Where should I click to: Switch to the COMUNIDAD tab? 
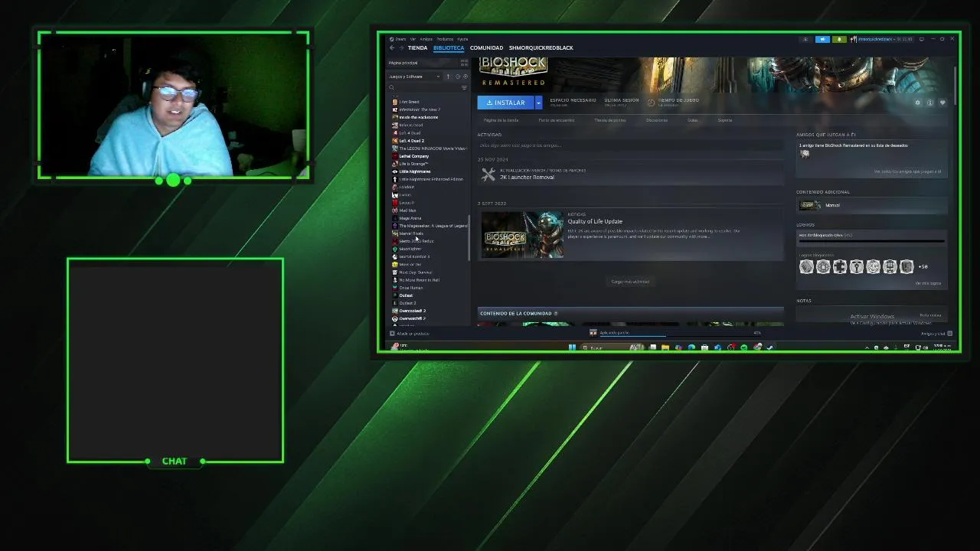(486, 47)
